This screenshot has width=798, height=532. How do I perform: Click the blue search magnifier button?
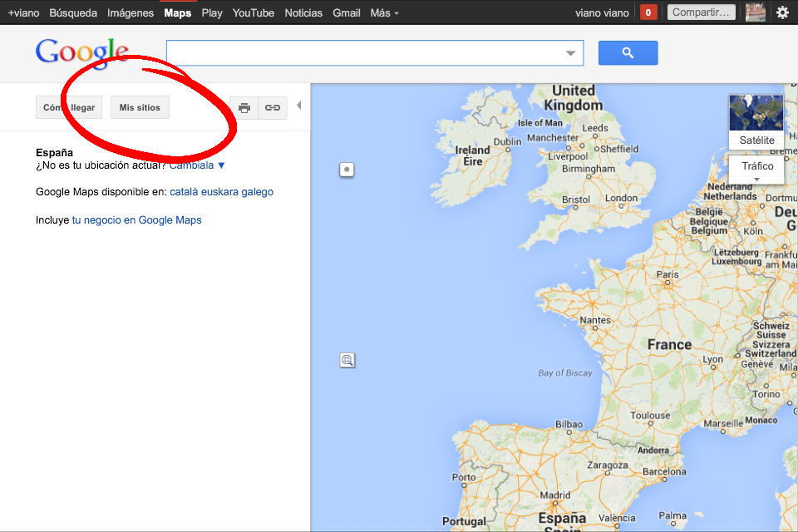point(628,53)
